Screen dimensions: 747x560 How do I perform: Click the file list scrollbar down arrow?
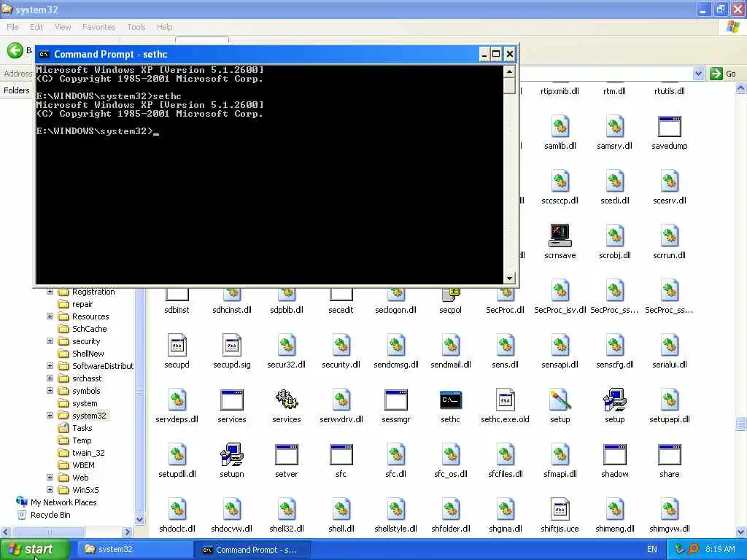tap(741, 532)
